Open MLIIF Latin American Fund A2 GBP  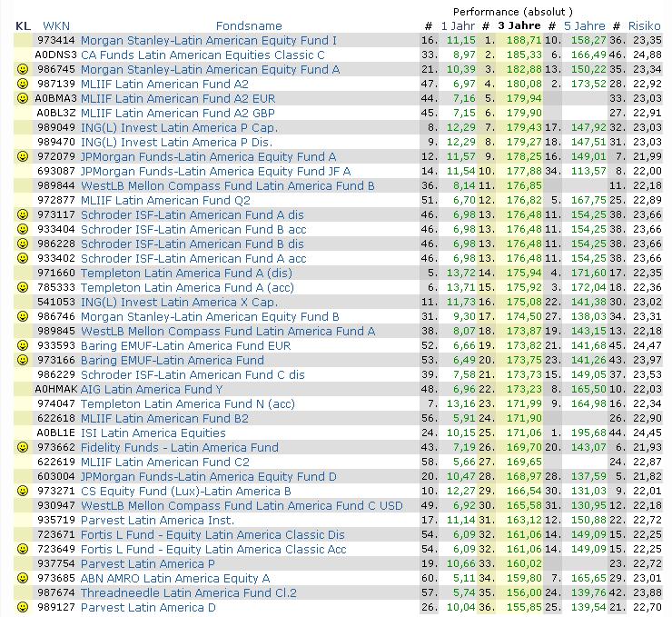[x=177, y=114]
